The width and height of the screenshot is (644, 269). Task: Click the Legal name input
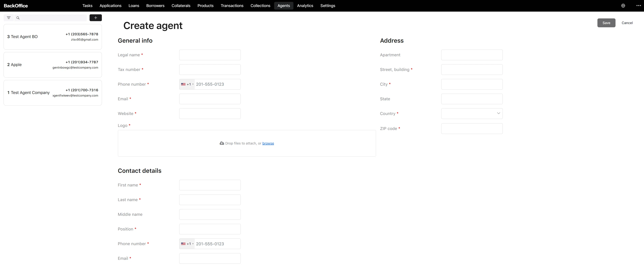pos(210,55)
